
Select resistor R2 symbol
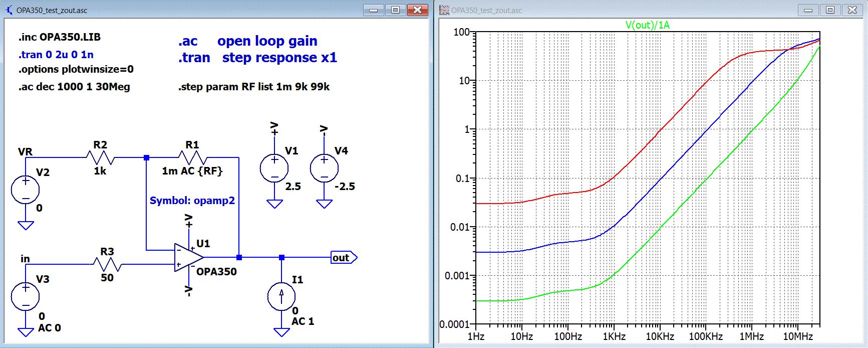point(100,157)
